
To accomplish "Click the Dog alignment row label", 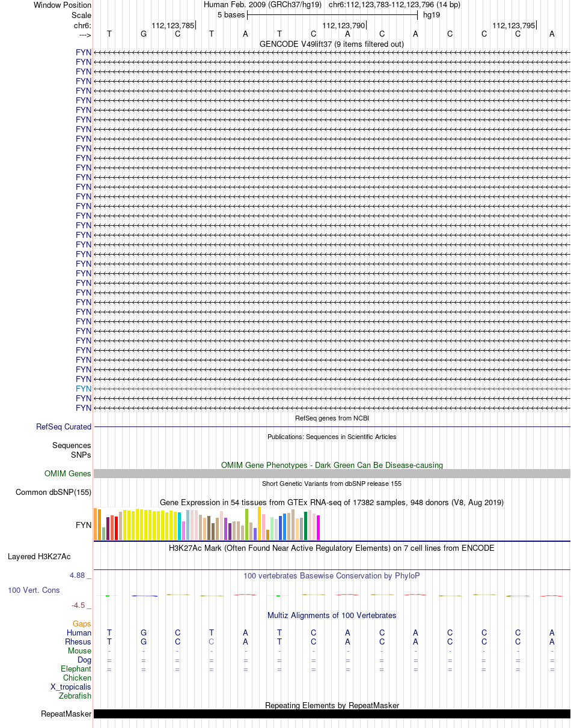I will pyautogui.click(x=84, y=660).
